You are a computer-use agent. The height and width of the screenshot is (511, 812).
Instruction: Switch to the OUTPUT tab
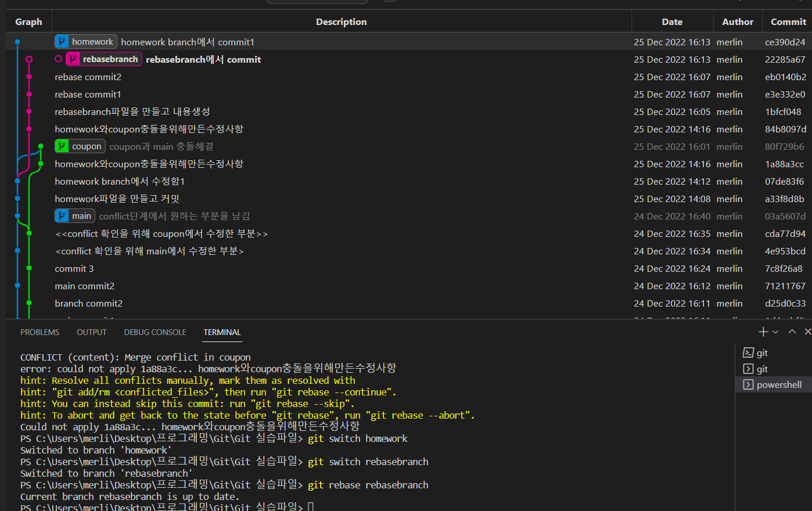(92, 332)
